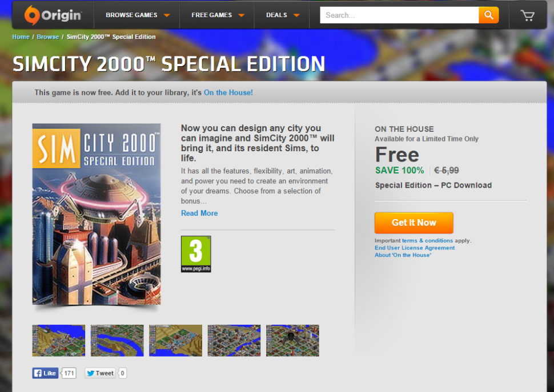The height and width of the screenshot is (392, 554).
Task: Open the Free Games menu label
Action: point(212,15)
